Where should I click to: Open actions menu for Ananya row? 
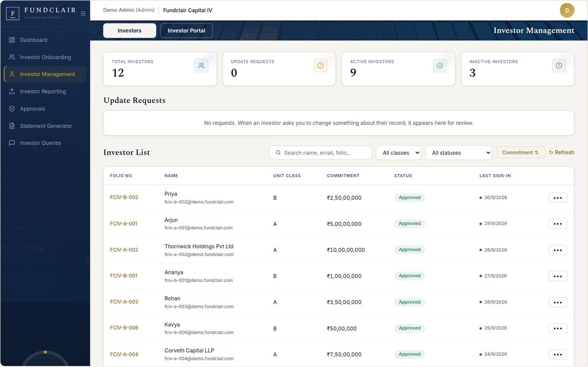(x=558, y=276)
